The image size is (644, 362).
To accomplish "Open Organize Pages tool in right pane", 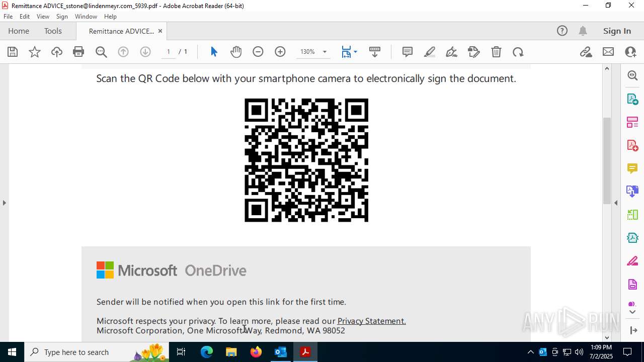I will point(632,122).
